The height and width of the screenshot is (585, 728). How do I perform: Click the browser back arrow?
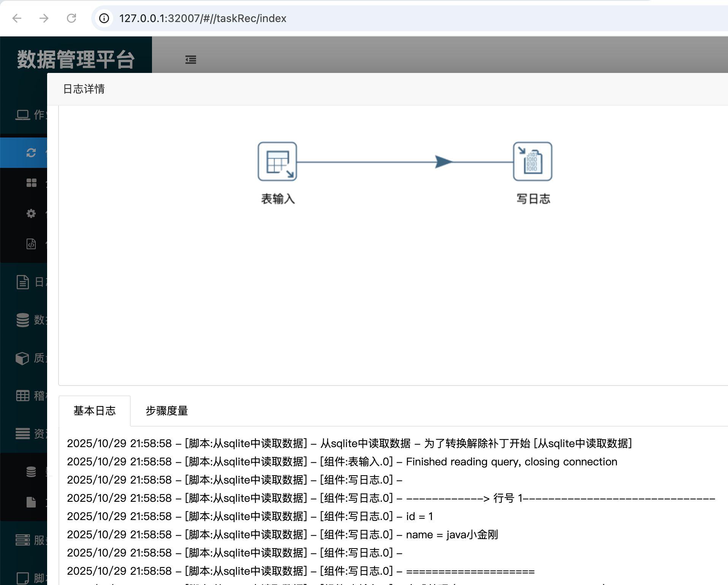pyautogui.click(x=17, y=18)
